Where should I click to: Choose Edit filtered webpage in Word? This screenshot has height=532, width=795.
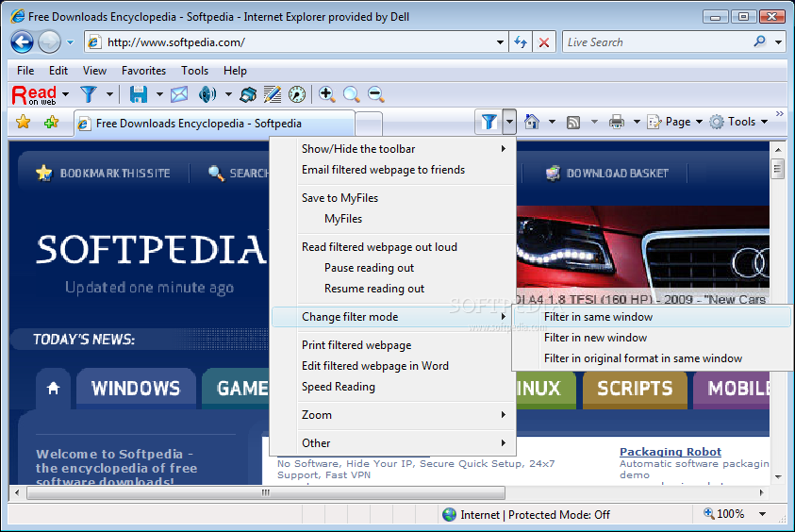tap(393, 366)
